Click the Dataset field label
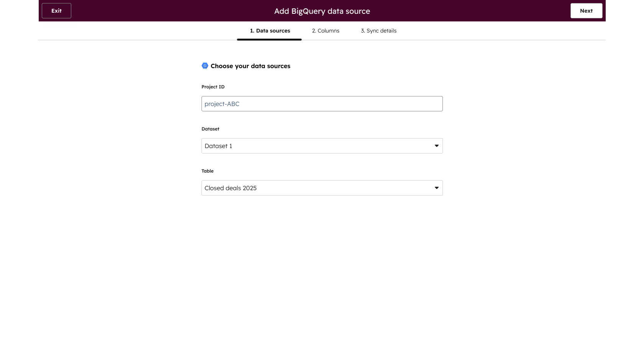Viewport: 644px width, 362px height. tap(210, 129)
